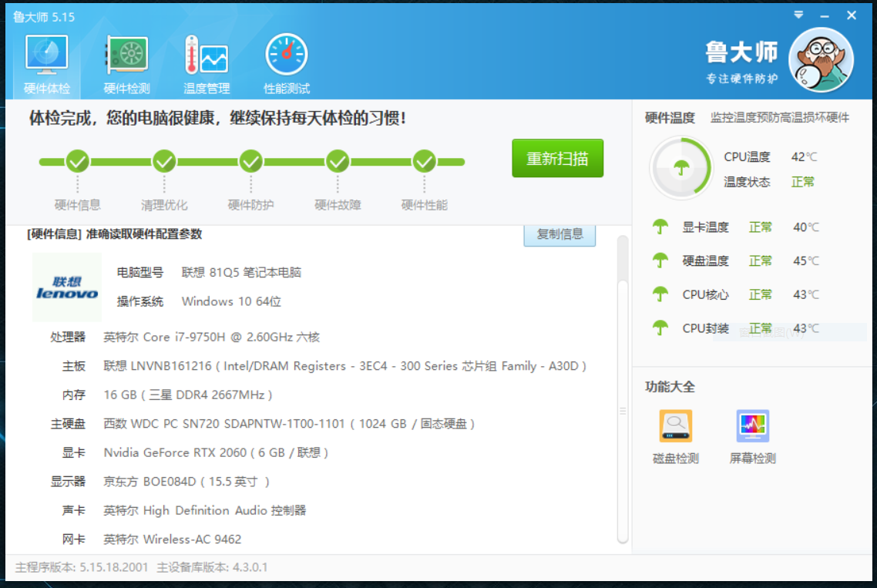
Task: Select the 网卡 Wireless-AC 9462 row
Action: (151, 539)
